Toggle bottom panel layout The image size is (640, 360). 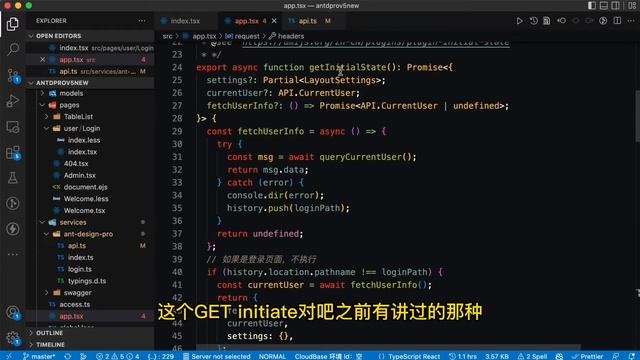(604, 6)
